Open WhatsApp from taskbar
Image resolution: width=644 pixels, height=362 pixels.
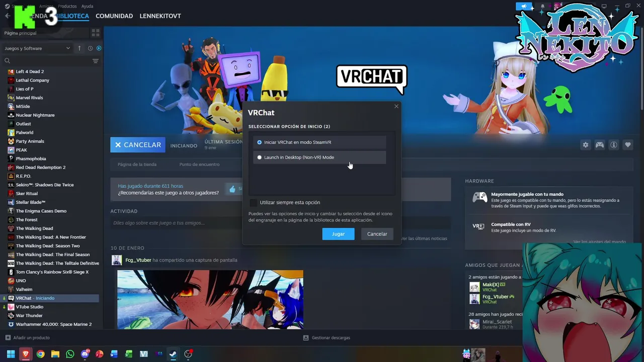pos(70,354)
